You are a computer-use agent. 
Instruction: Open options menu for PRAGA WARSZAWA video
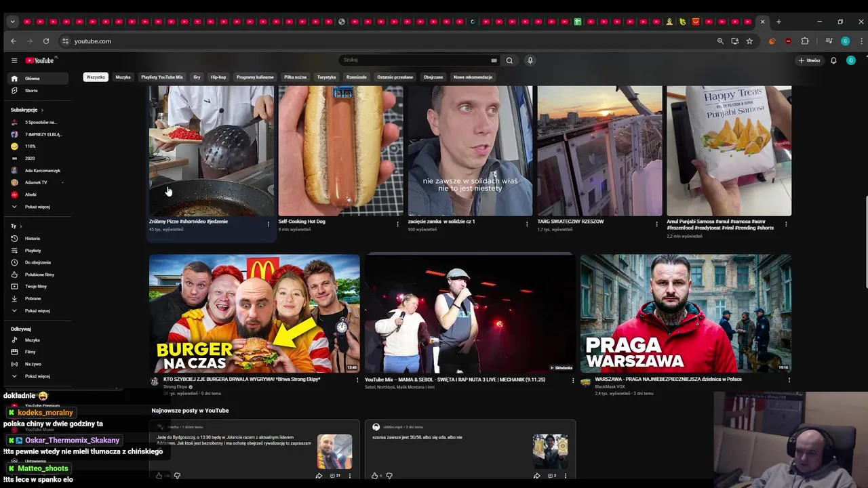pos(789,380)
